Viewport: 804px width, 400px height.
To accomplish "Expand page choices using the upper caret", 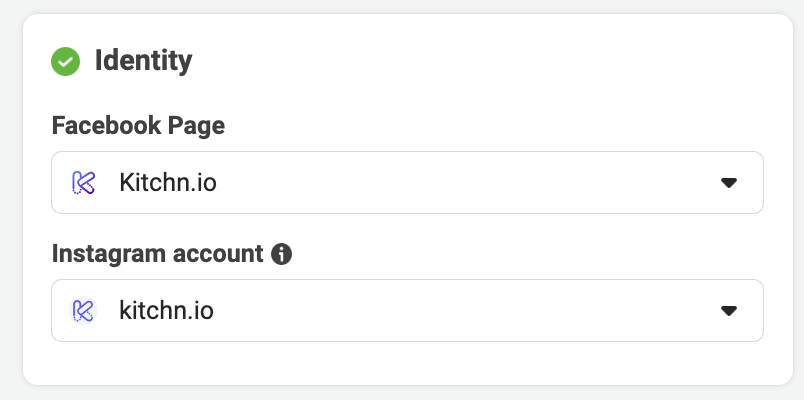I will point(729,183).
